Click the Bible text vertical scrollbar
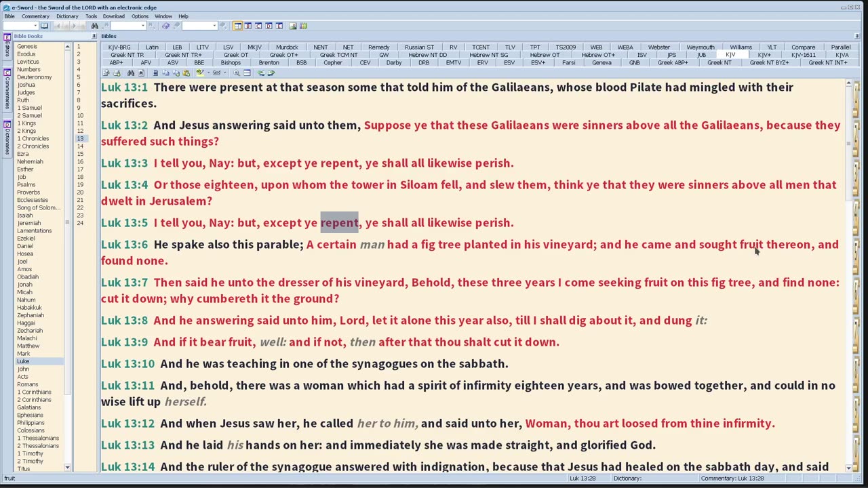This screenshot has height=488, width=868. [x=848, y=274]
